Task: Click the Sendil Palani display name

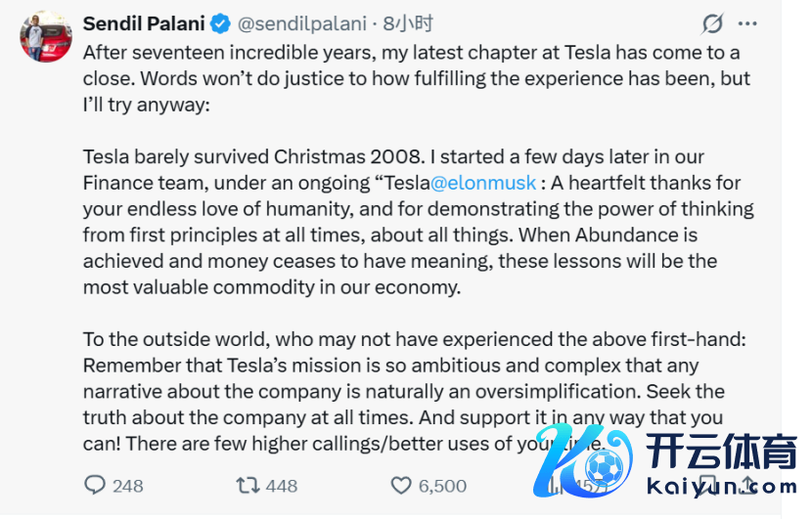Action: tap(144, 22)
